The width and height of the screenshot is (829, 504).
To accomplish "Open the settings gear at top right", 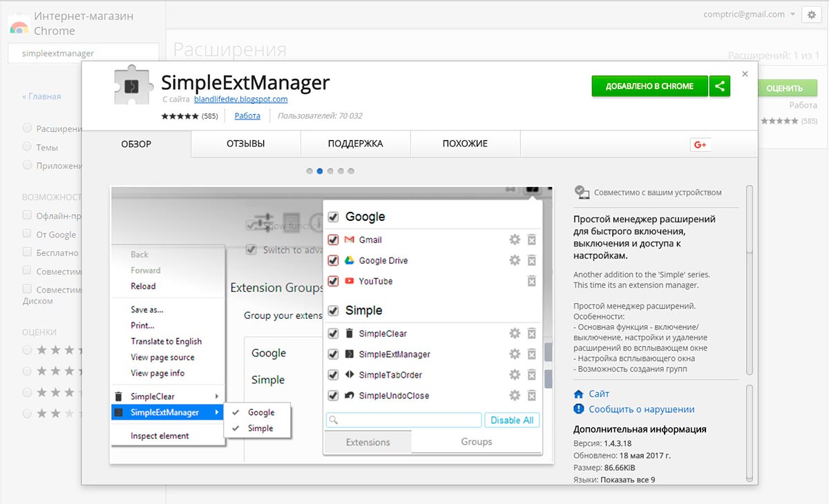I will (x=812, y=14).
